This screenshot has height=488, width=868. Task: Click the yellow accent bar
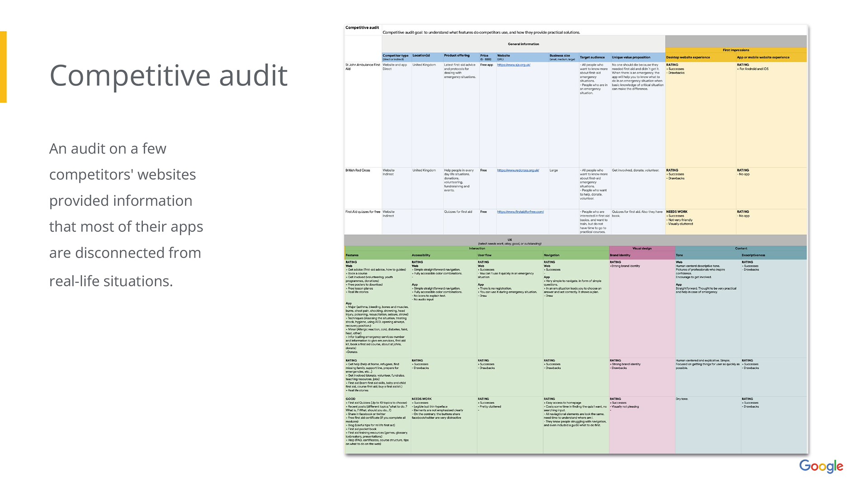pyautogui.click(x=3, y=67)
